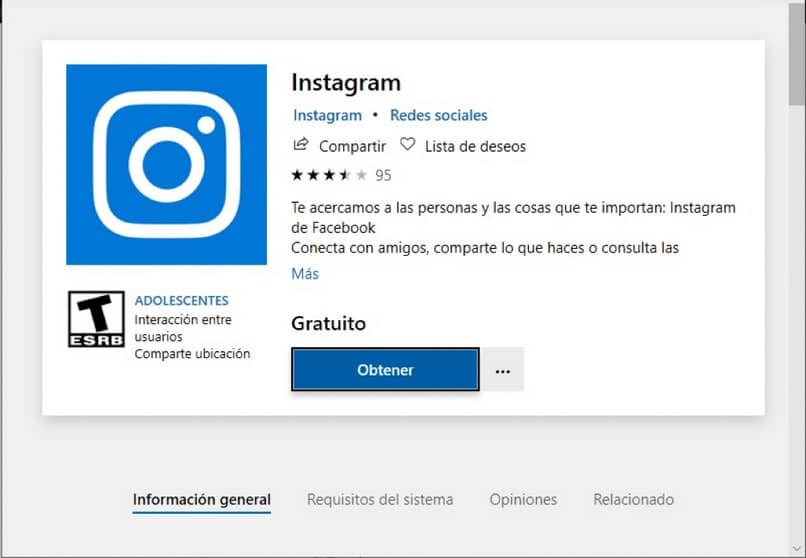Screen dimensions: 806x558
Task: Switch to Información general tab
Action: coord(202,500)
